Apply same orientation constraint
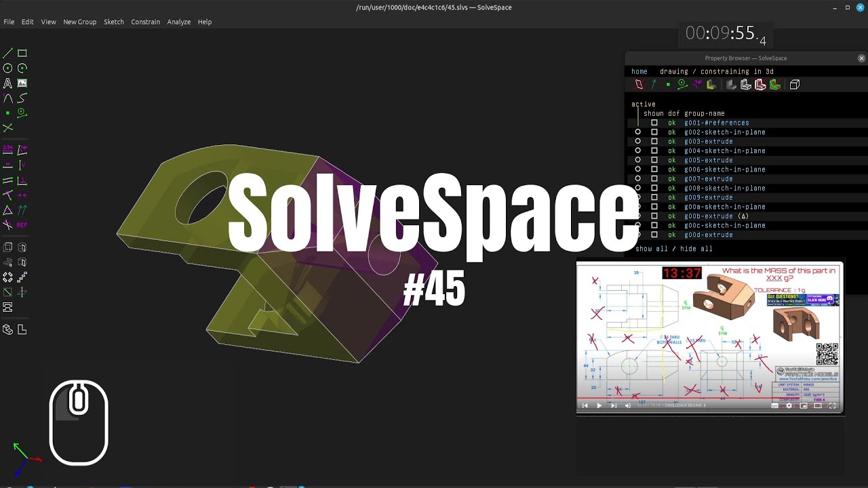 [x=22, y=210]
